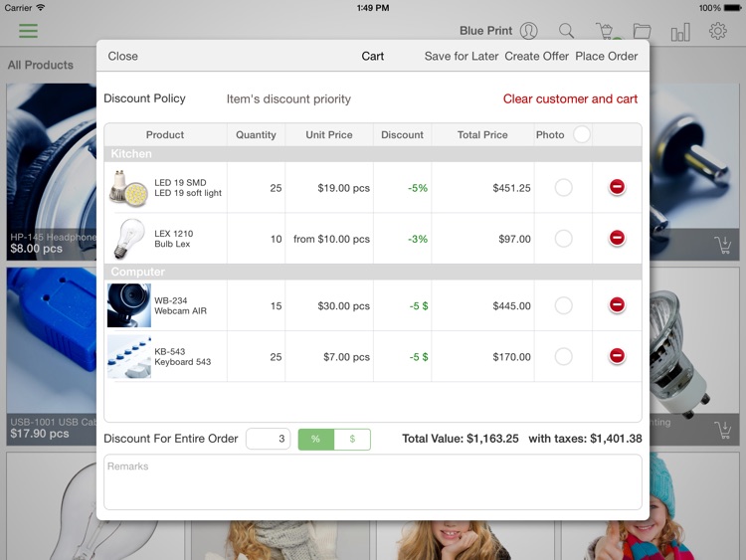Open the search magnifier icon
The width and height of the screenshot is (746, 560).
tap(566, 31)
